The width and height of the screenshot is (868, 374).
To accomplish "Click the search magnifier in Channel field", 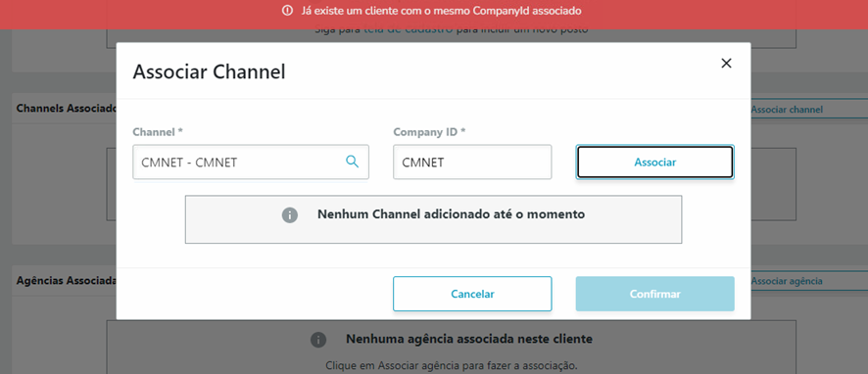I will 352,162.
